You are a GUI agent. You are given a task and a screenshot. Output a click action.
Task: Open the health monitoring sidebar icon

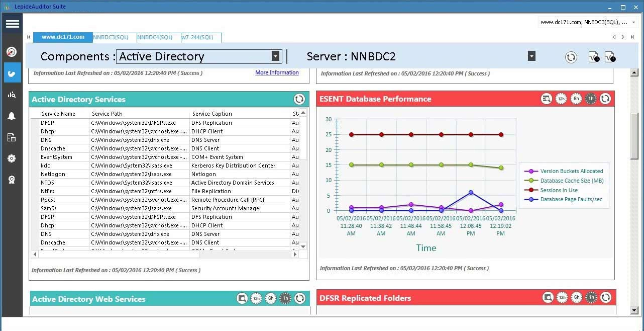point(11,73)
